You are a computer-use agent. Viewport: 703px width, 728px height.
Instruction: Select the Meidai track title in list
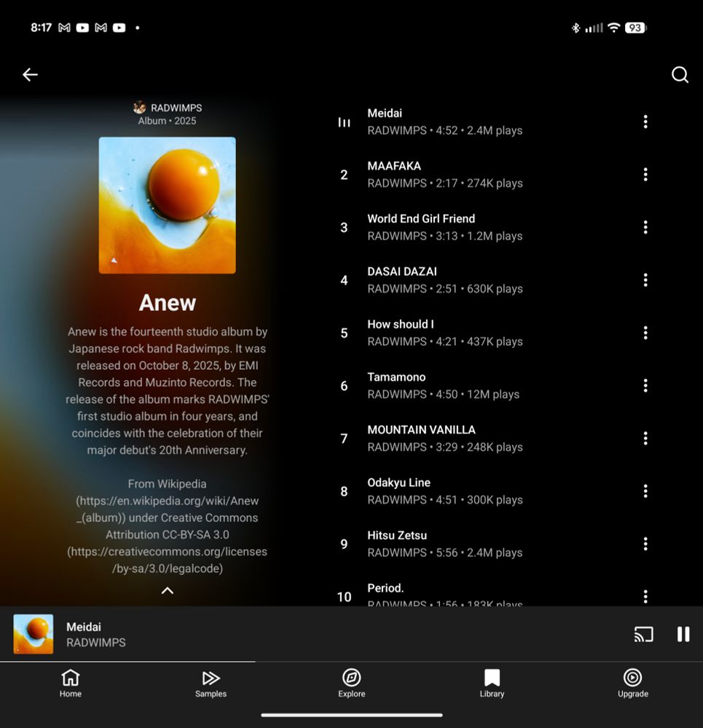384,113
